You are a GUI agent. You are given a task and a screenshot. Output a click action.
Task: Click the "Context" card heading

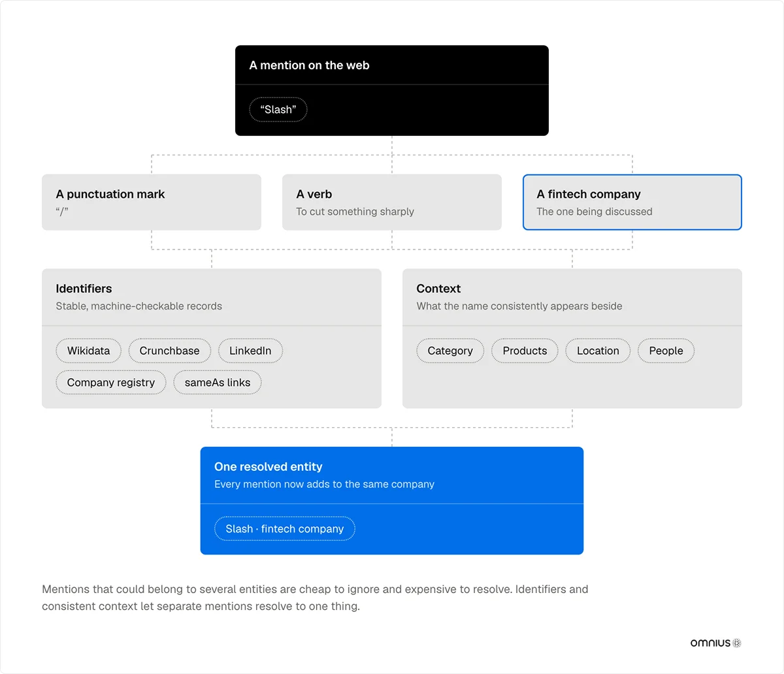[x=439, y=289]
